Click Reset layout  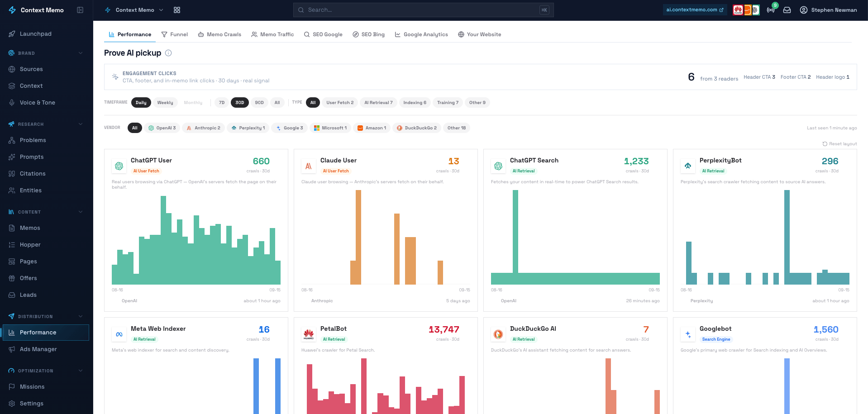(x=839, y=144)
